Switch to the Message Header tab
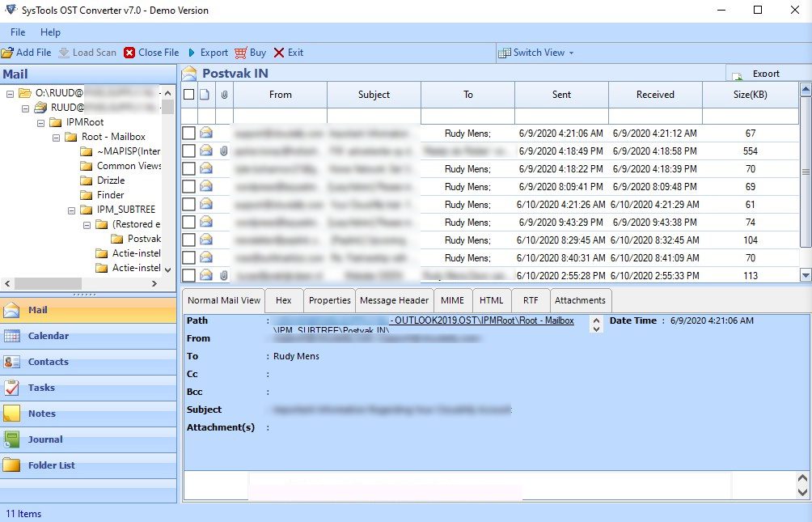The height and width of the screenshot is (522, 812). 394,300
